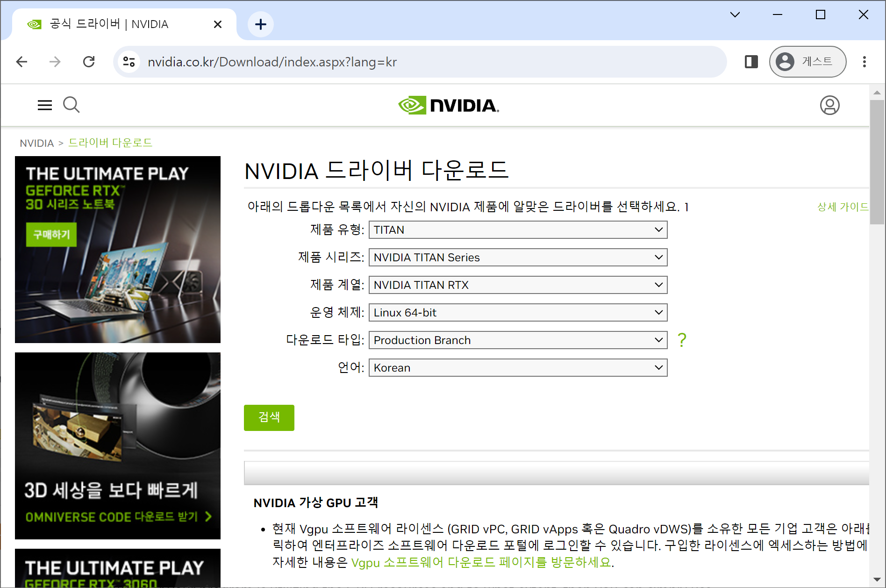Expand the 운영 체제 Linux 64-bit dropdown

click(x=518, y=313)
